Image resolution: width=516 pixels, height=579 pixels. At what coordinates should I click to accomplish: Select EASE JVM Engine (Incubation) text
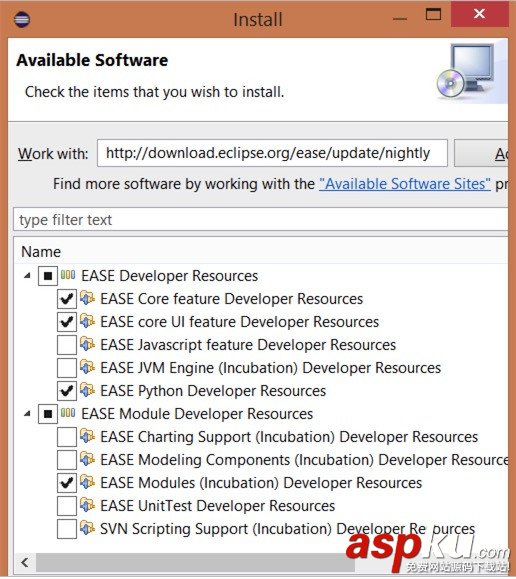click(x=271, y=368)
